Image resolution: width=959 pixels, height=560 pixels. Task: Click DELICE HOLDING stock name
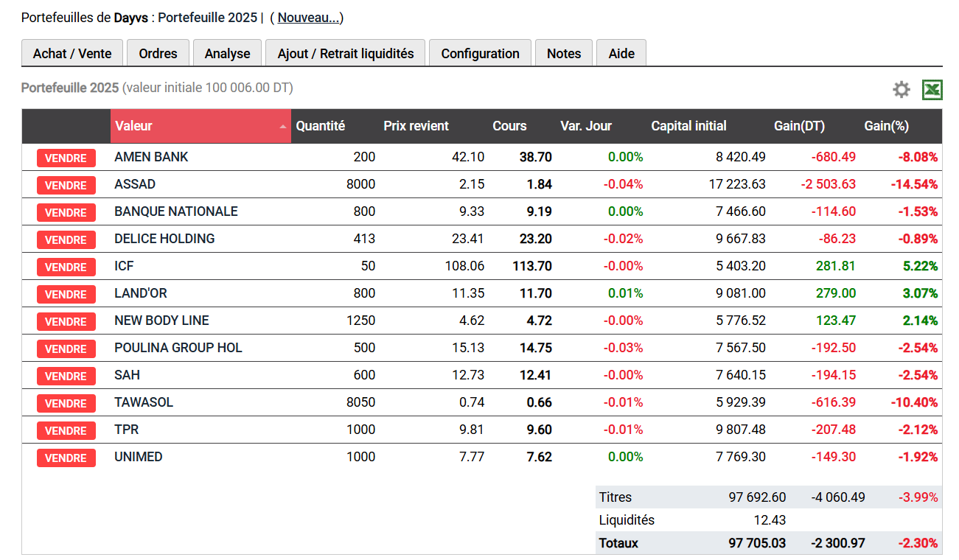tap(164, 239)
